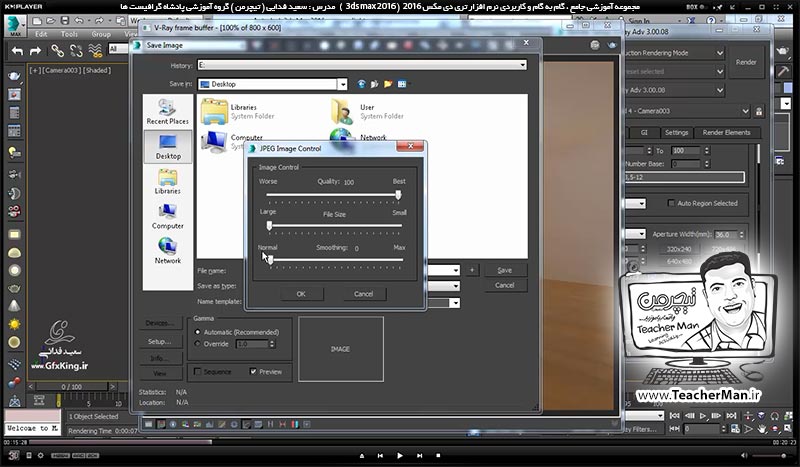Image resolution: width=800 pixels, height=467 pixels.
Task: Mute KMPlayer with the speaker icon
Action: [743, 455]
